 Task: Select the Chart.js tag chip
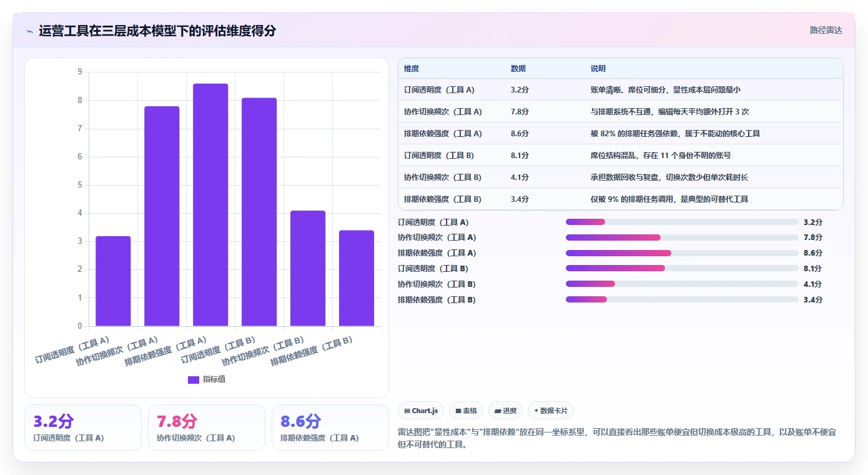click(x=422, y=411)
